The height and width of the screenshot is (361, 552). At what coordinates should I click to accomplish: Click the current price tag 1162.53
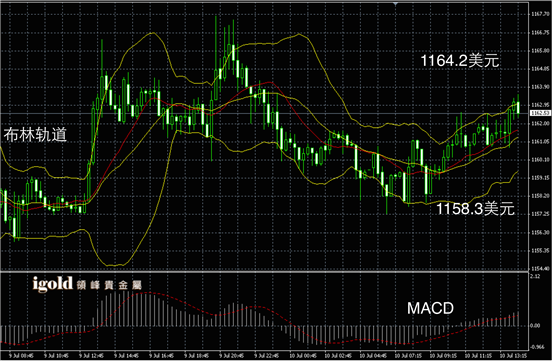[540, 113]
